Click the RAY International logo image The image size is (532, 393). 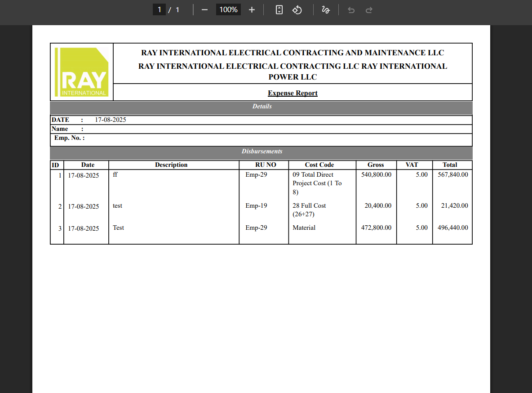click(x=81, y=72)
